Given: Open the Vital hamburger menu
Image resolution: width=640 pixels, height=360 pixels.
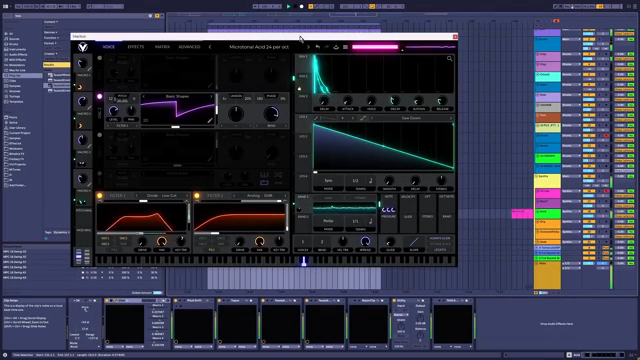Looking at the screenshot, I should click(345, 47).
